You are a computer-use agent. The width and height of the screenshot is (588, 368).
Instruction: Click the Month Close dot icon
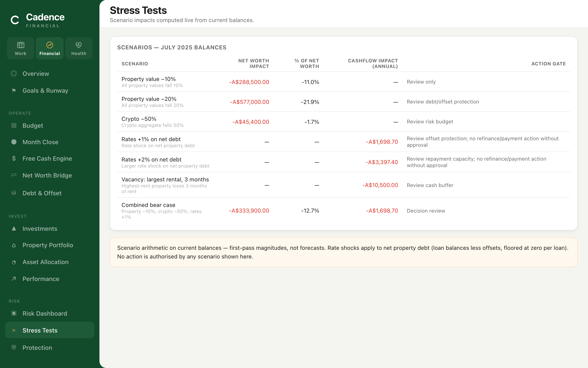[14, 142]
